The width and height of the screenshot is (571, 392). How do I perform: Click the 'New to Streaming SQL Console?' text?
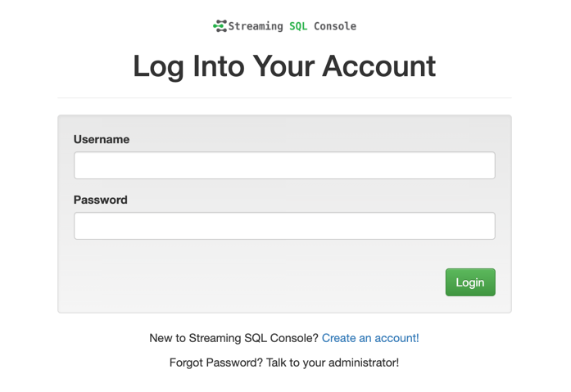pos(233,338)
